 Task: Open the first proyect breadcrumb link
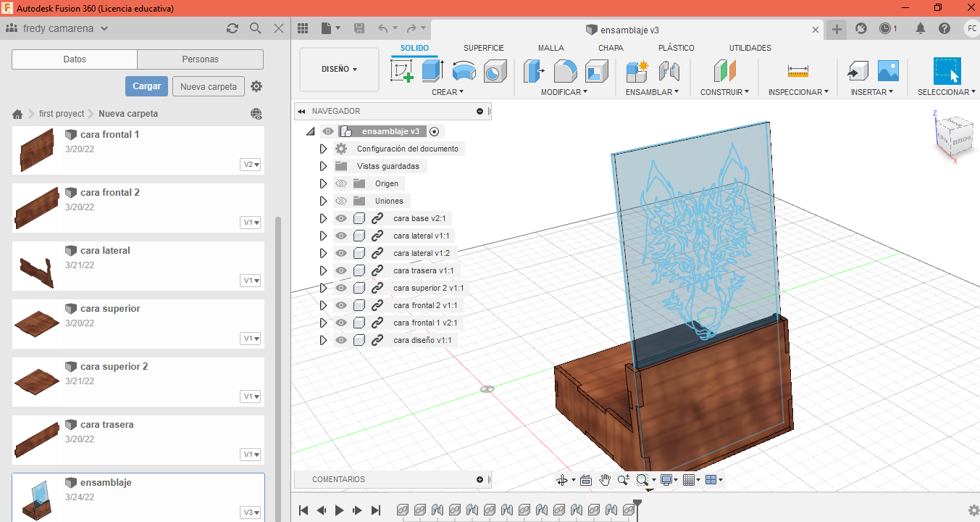coord(62,114)
